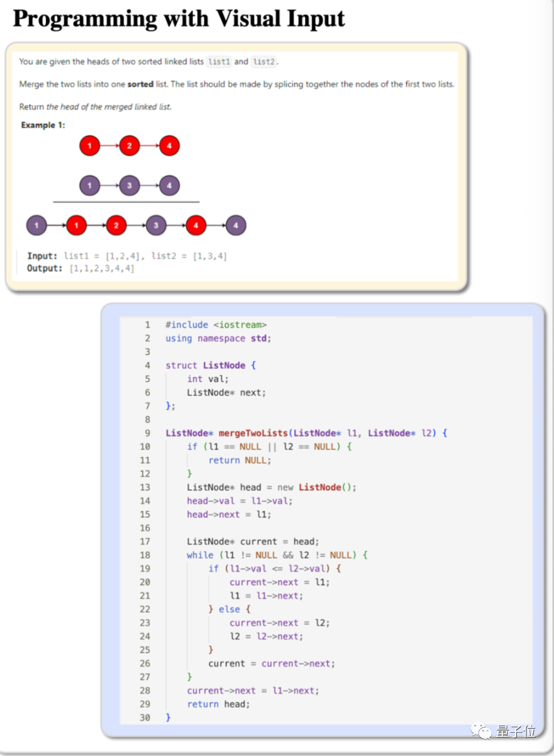
Task: Click the "while (l1 != NULL && l2 != NULL)" line
Action: coord(277,555)
